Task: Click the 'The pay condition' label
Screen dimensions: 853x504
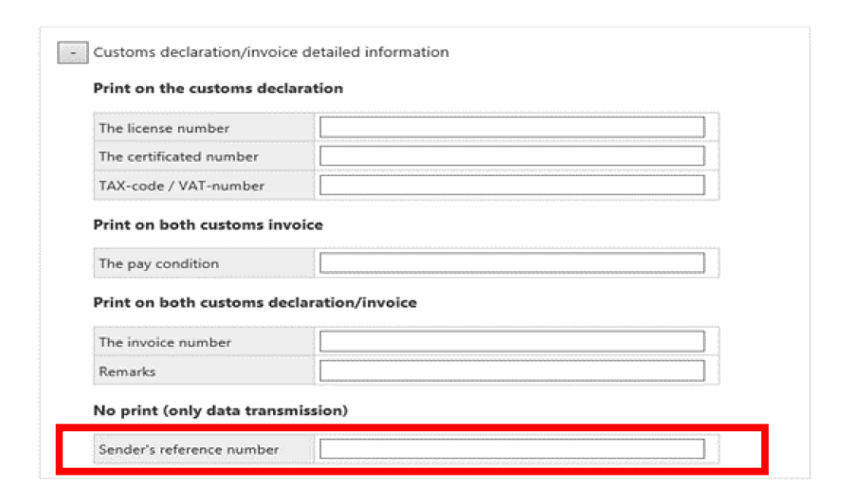Action: [158, 263]
